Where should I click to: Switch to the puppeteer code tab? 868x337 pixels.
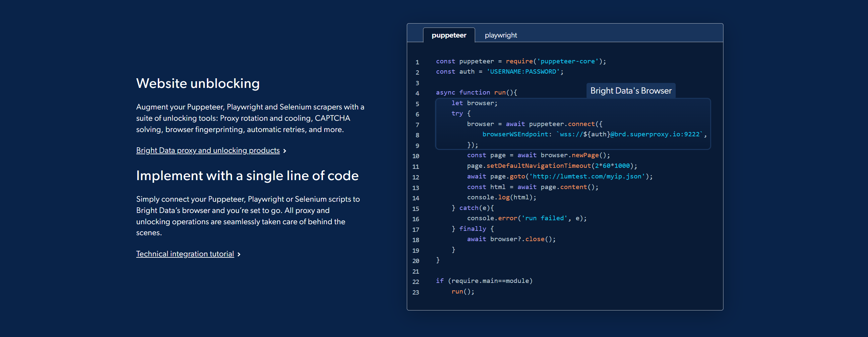tap(449, 35)
